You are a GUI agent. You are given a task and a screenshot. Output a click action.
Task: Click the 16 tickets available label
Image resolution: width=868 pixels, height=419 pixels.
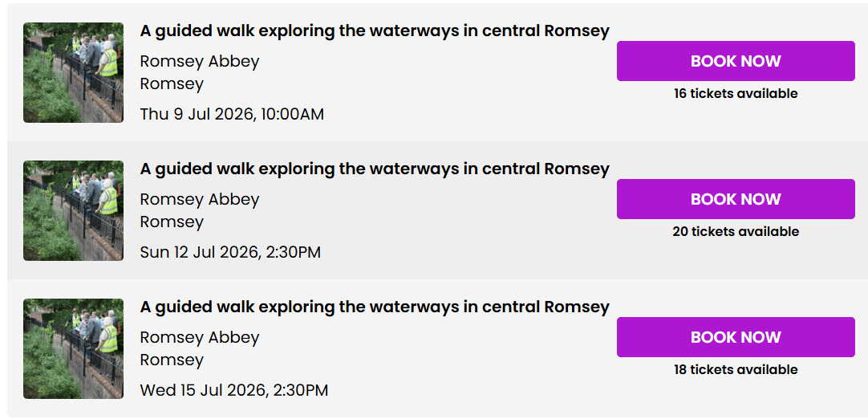(x=736, y=94)
